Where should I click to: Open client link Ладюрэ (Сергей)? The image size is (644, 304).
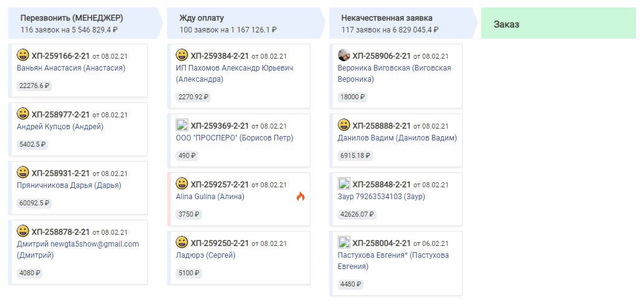tap(206, 255)
